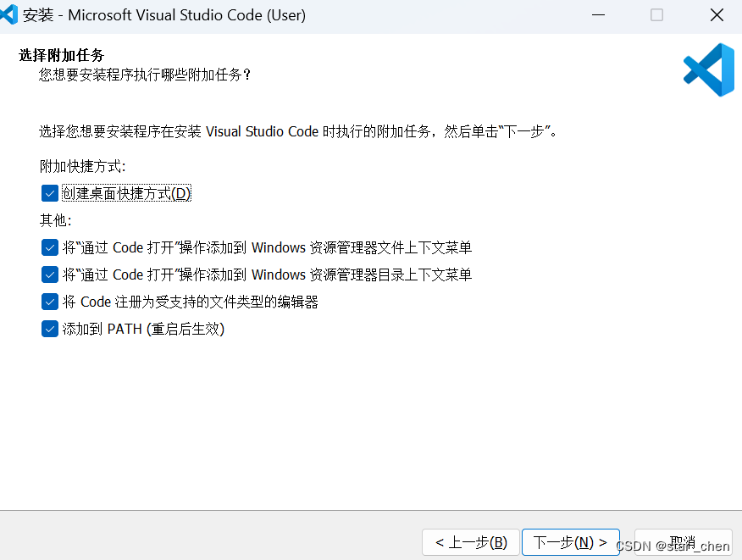This screenshot has width=742, height=560.
Task: Go back with < 上一步(B) button
Action: coord(471,542)
